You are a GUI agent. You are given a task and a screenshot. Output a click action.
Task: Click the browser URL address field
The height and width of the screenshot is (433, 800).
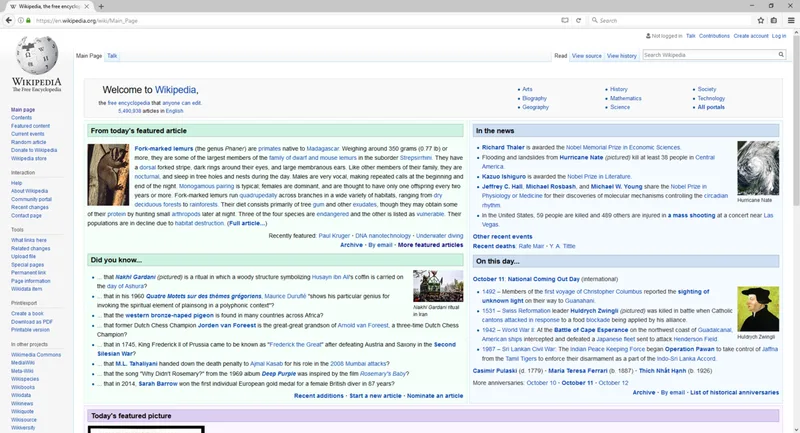click(296, 20)
